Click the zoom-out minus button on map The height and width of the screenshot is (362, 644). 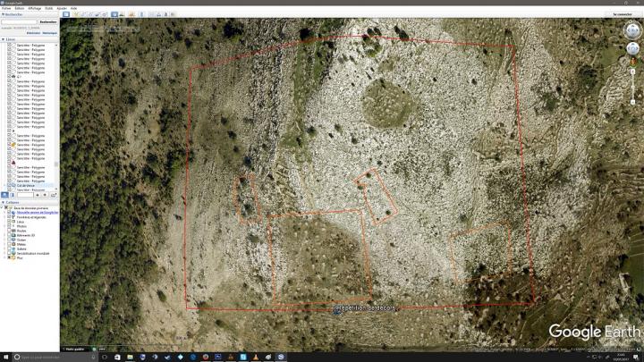tap(633, 102)
